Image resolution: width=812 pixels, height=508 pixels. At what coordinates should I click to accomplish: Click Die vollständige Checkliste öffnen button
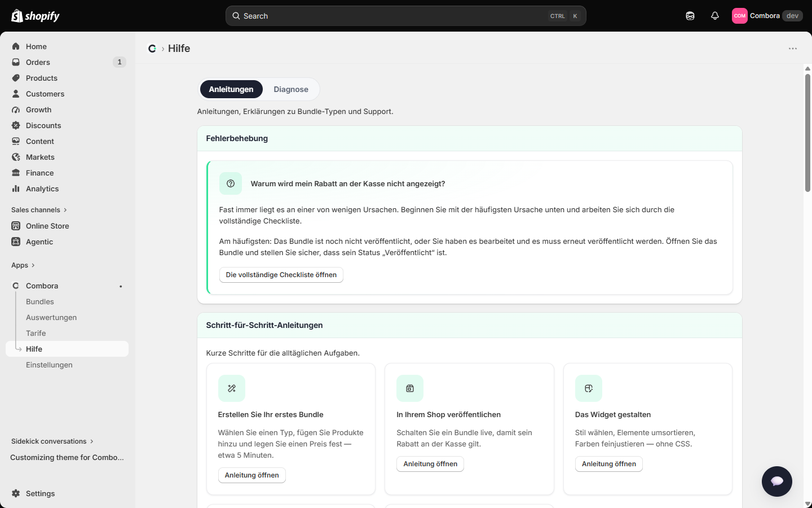(x=281, y=275)
